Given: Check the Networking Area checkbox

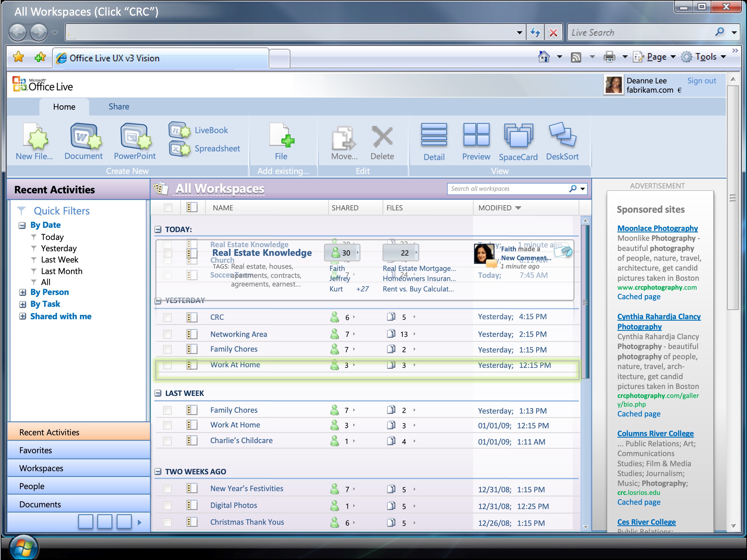Looking at the screenshot, I should (167, 334).
